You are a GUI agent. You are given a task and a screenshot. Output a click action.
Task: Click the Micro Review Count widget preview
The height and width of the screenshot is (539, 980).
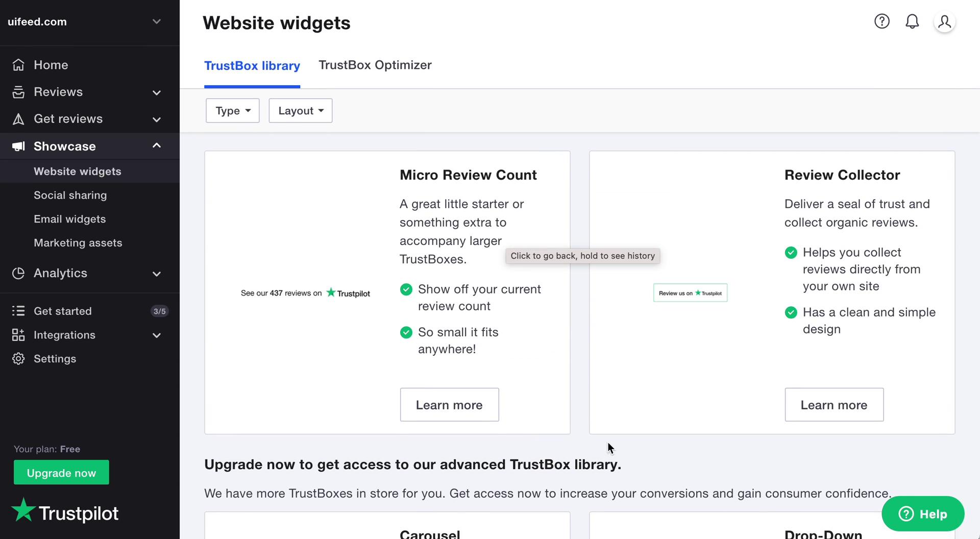pyautogui.click(x=305, y=293)
